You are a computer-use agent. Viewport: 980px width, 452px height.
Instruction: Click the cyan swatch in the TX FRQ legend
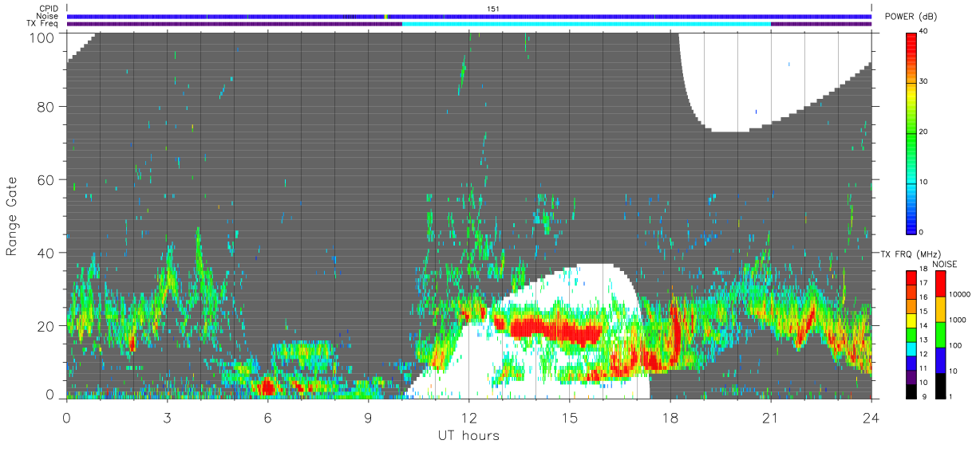911,348
